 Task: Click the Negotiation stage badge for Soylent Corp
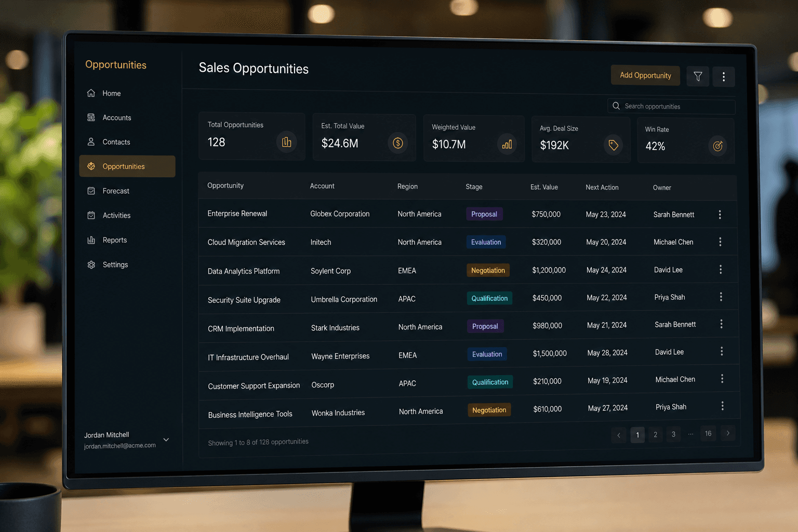tap(488, 270)
